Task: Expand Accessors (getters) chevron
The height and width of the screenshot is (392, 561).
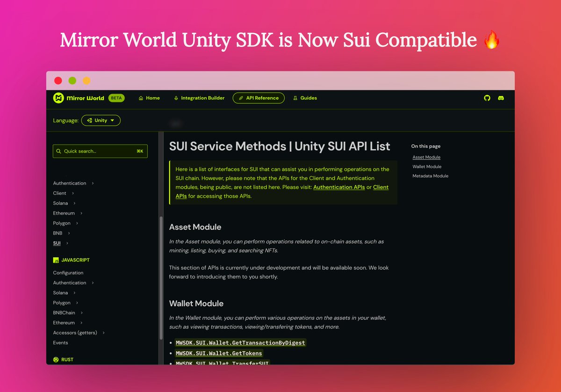Action: pyautogui.click(x=103, y=333)
